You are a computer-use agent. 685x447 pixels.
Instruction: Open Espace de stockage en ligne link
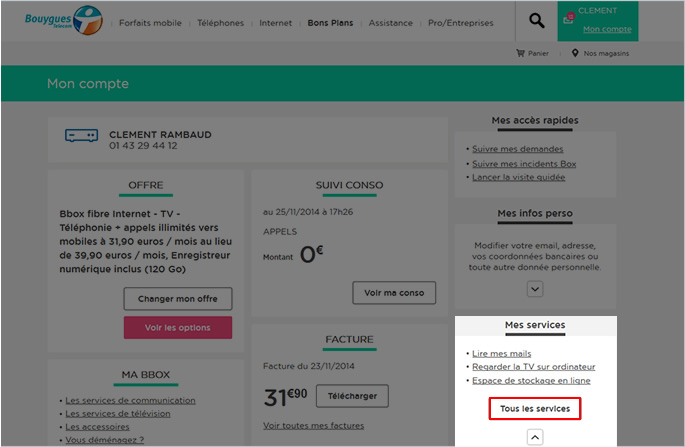[531, 381]
